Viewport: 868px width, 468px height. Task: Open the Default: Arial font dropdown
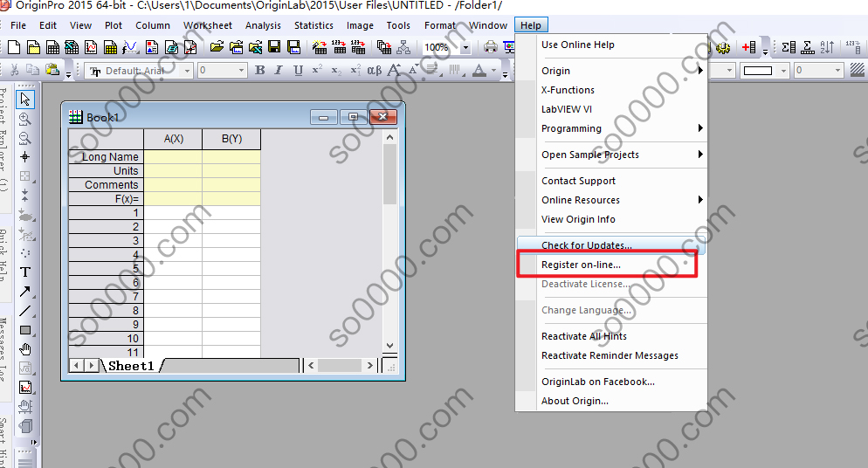click(x=187, y=71)
